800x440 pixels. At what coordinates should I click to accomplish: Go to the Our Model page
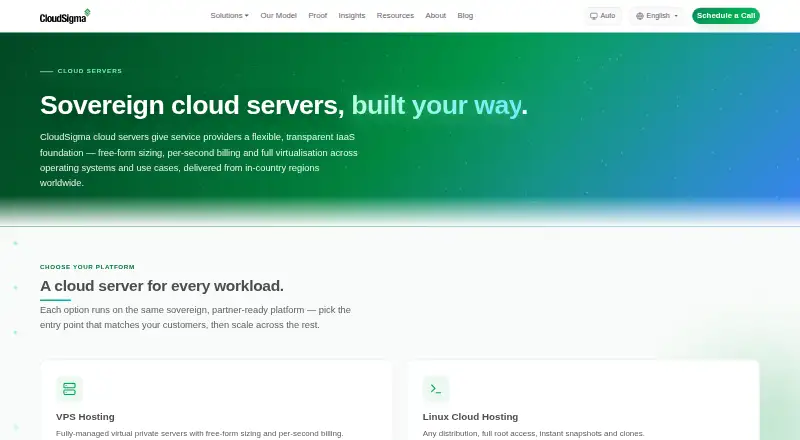(279, 16)
